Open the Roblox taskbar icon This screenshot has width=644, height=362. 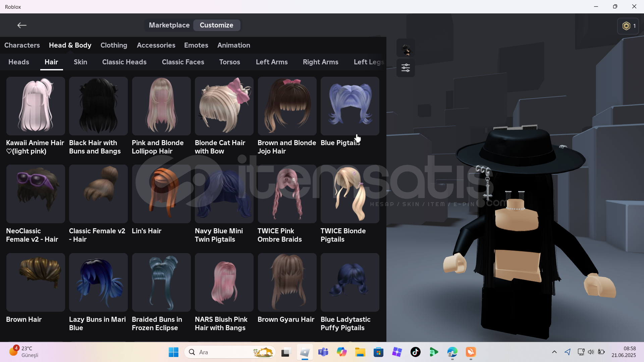(305, 352)
